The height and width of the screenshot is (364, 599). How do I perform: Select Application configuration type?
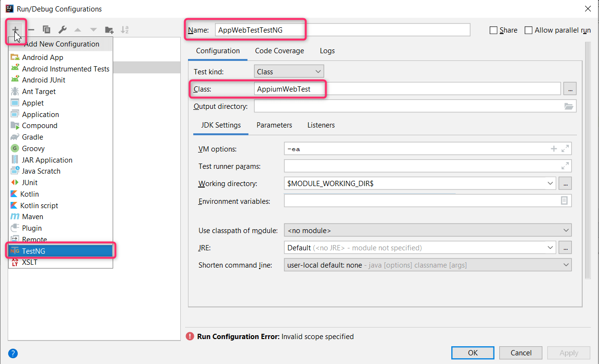[x=60, y=114]
